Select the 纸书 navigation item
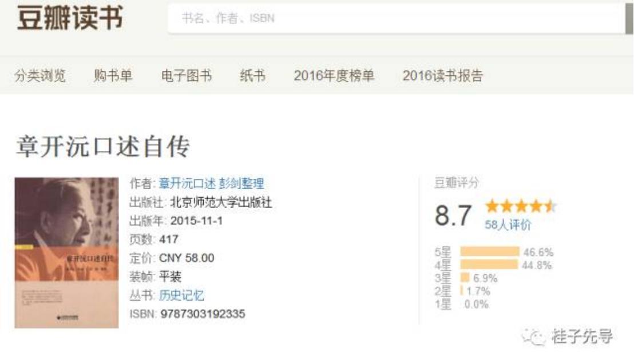The height and width of the screenshot is (364, 634). pos(252,75)
